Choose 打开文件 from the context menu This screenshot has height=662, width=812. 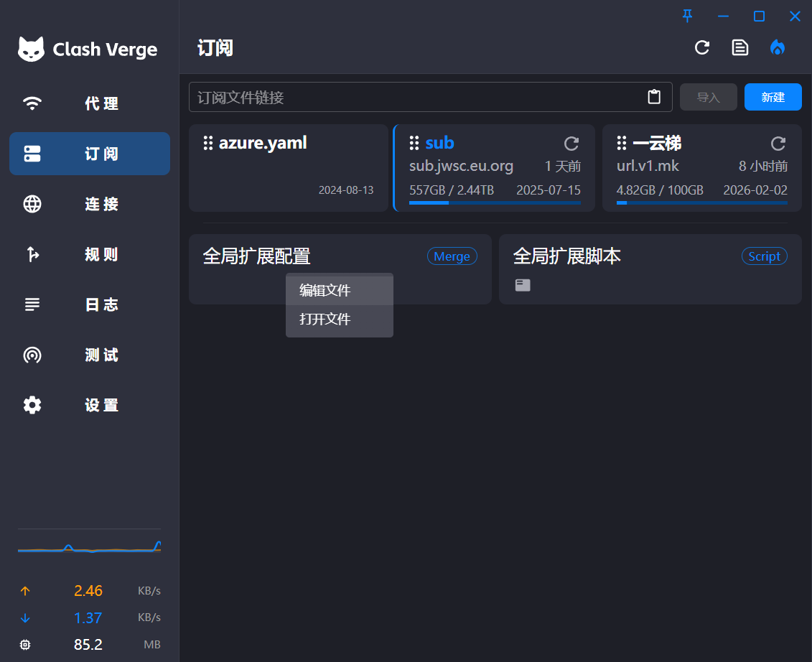pyautogui.click(x=325, y=319)
